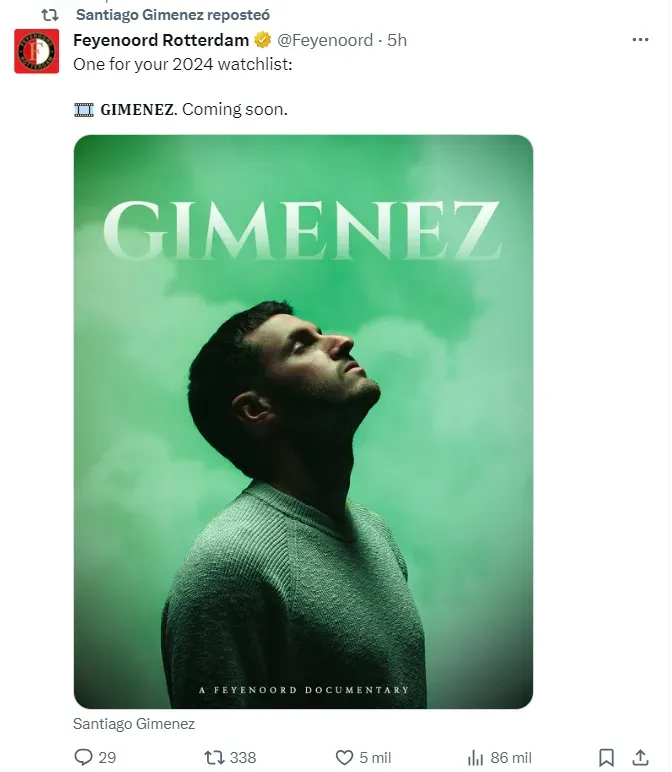Image resolution: width=672 pixels, height=772 pixels.
Task: Click the Santiago Gimenez reposteó label
Action: [173, 15]
